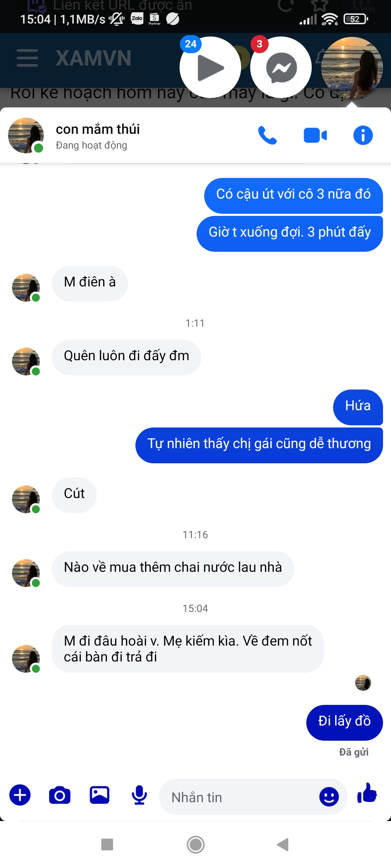Image resolution: width=391 pixels, height=868 pixels.
Task: Send a thumbs-up like
Action: [x=367, y=794]
